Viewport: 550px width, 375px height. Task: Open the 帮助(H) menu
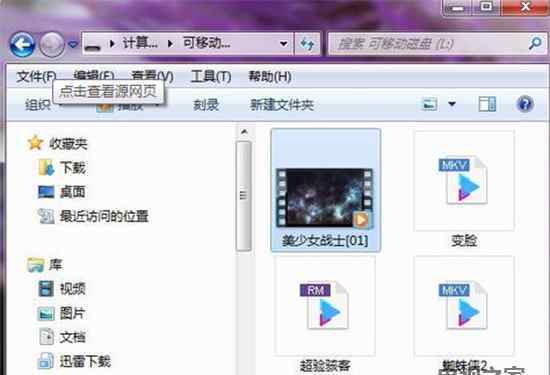pos(270,76)
